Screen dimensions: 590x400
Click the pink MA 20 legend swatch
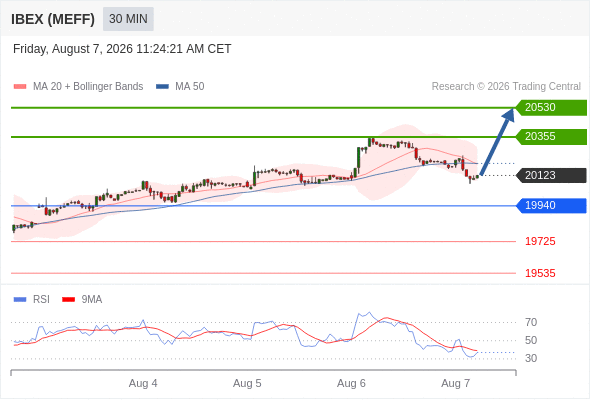[x=20, y=87]
